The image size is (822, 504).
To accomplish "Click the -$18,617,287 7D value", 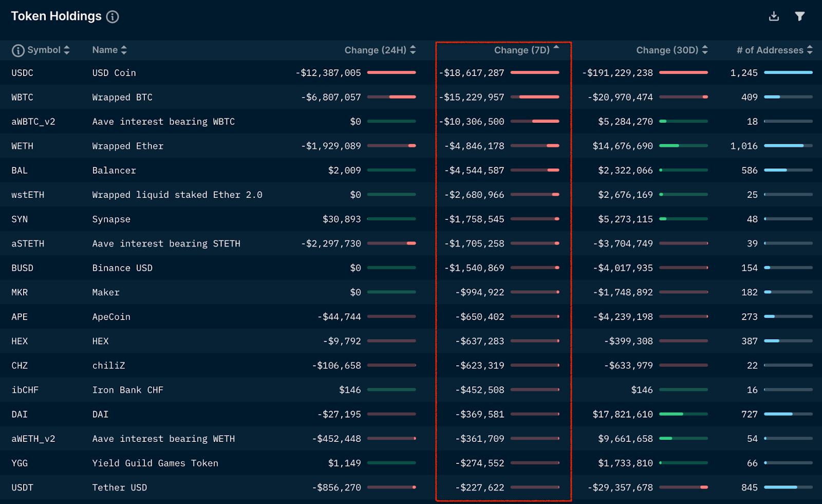I will pyautogui.click(x=472, y=73).
